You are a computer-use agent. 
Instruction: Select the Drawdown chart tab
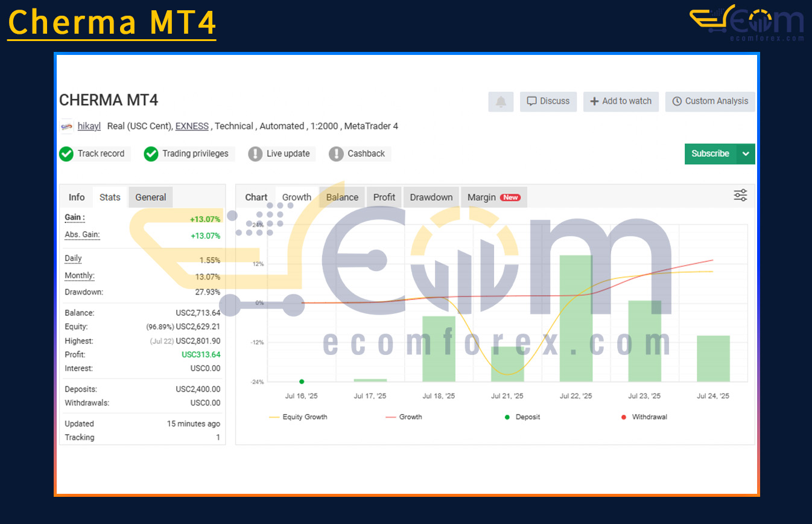(431, 197)
